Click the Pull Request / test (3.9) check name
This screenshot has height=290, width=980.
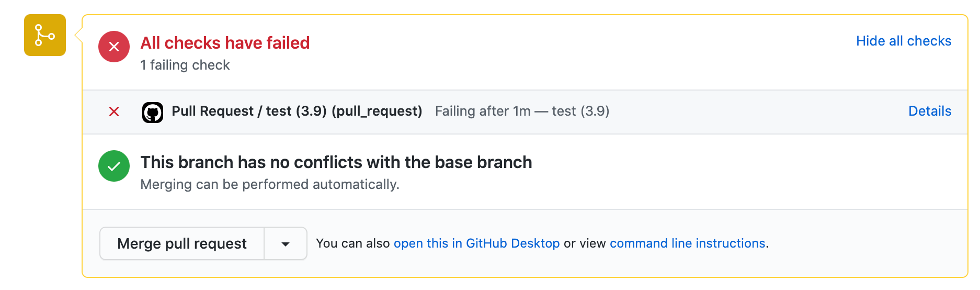(297, 111)
